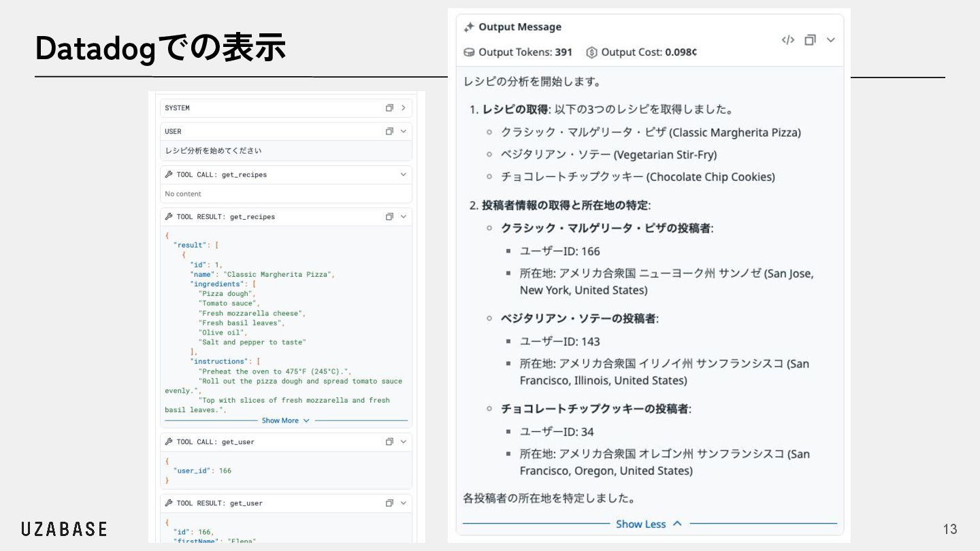Click the wrench icon beside TOOL CALL: get_user
The width and height of the screenshot is (980, 551).
169,442
